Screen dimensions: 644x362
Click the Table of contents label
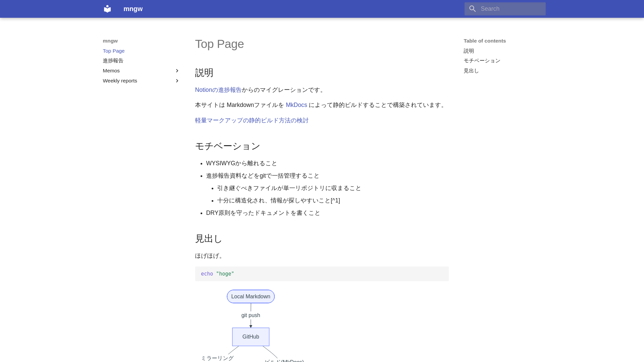(485, 41)
